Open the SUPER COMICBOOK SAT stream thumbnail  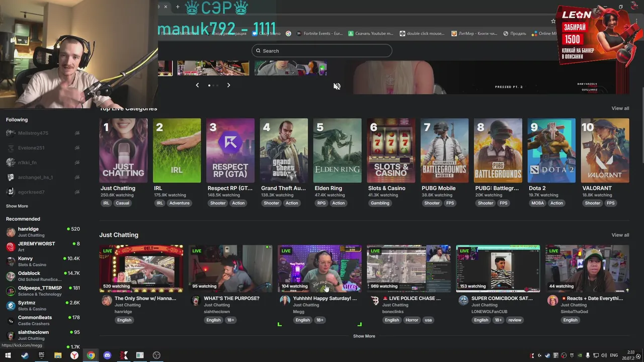[498, 268]
